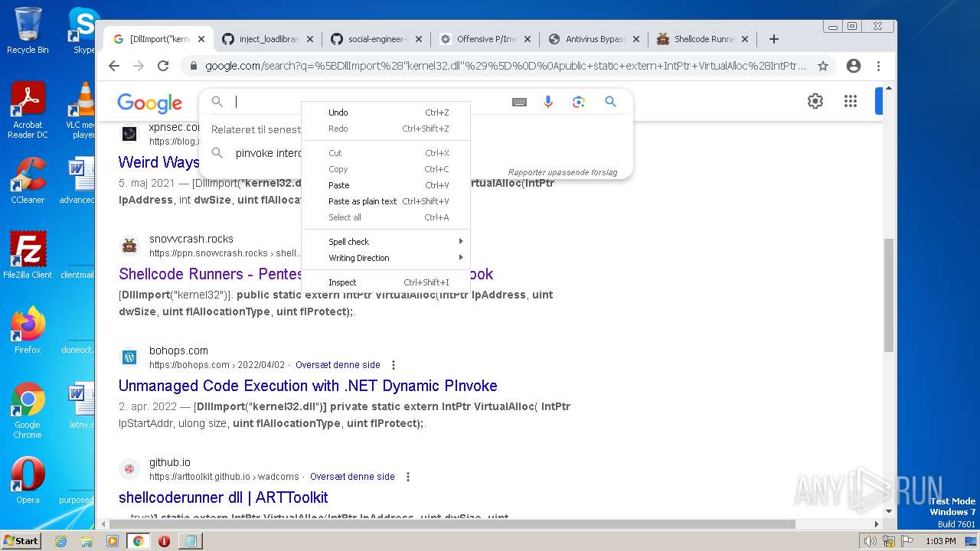
Task: Open CCleaner desktop shortcut
Action: [28, 181]
